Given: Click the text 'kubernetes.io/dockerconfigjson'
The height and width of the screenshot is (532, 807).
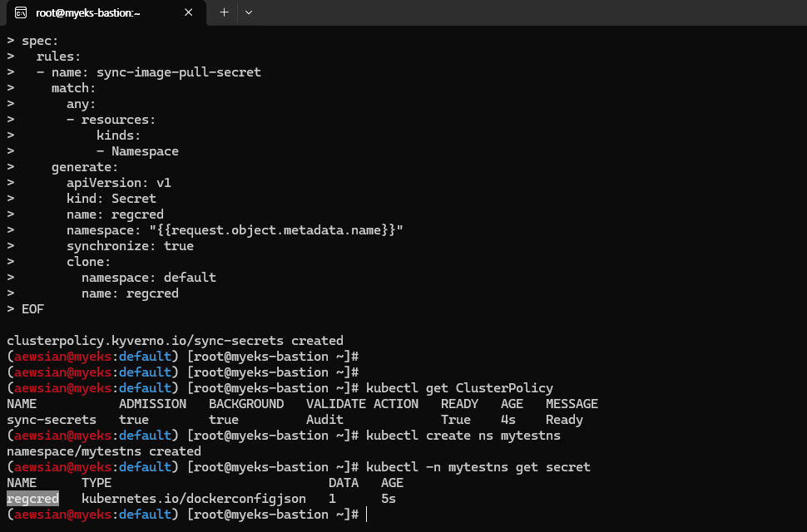Looking at the screenshot, I should pos(194,499).
